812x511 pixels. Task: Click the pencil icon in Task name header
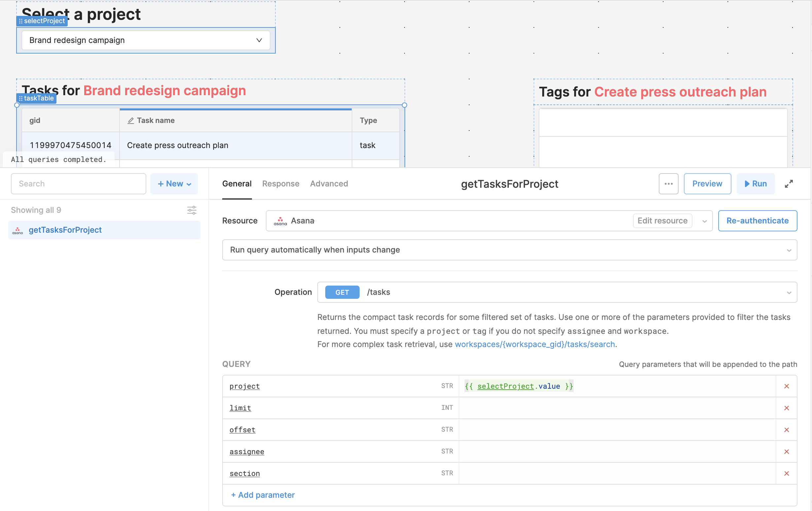click(131, 121)
